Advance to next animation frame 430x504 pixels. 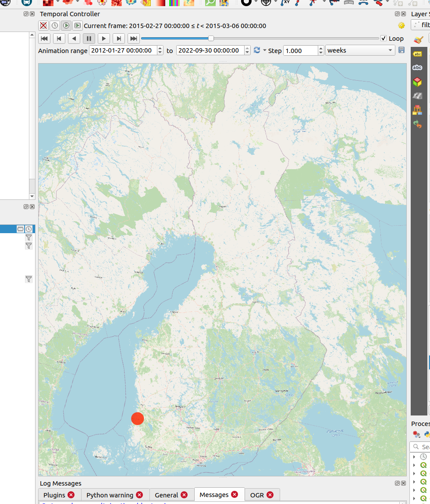click(119, 39)
